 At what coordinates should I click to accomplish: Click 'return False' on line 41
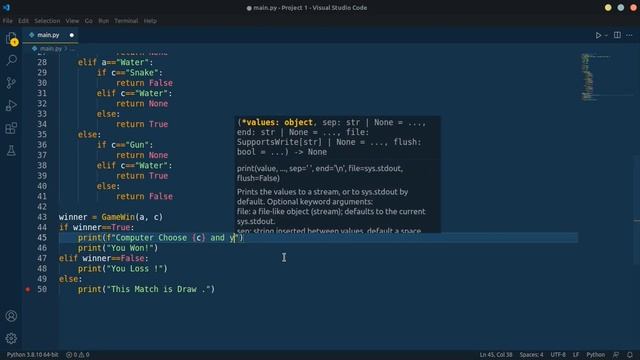tap(144, 196)
